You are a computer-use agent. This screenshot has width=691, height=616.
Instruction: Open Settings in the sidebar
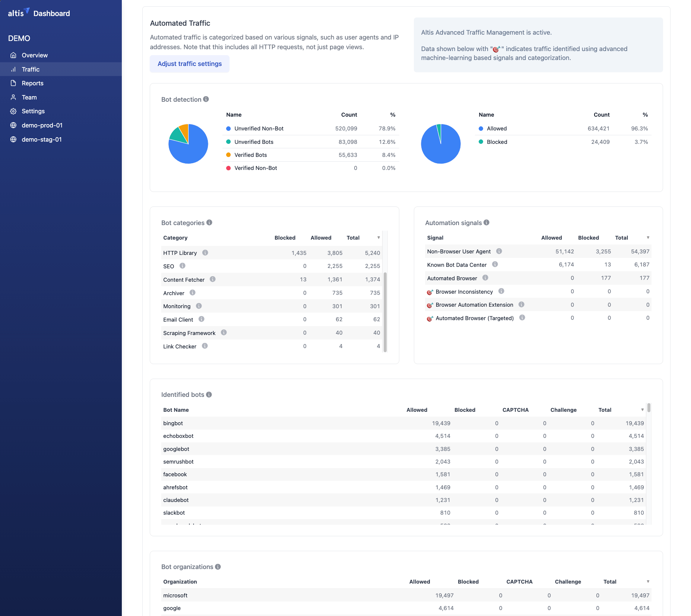click(61, 111)
